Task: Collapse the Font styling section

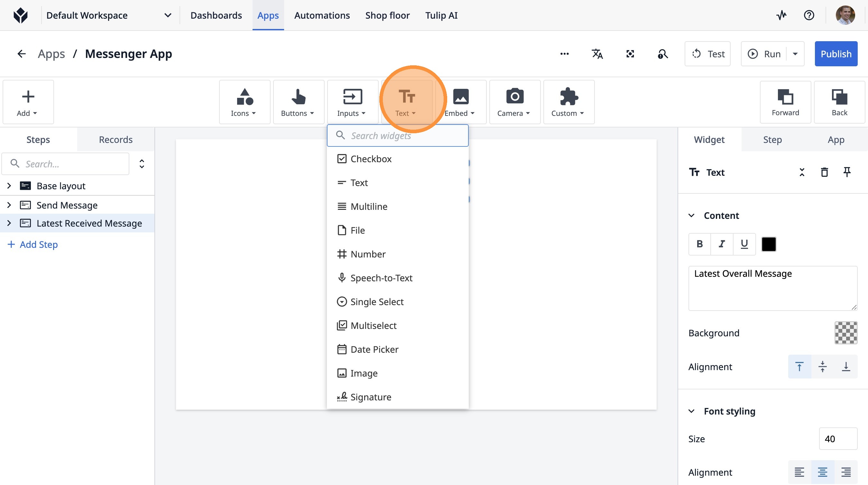Action: (x=691, y=411)
